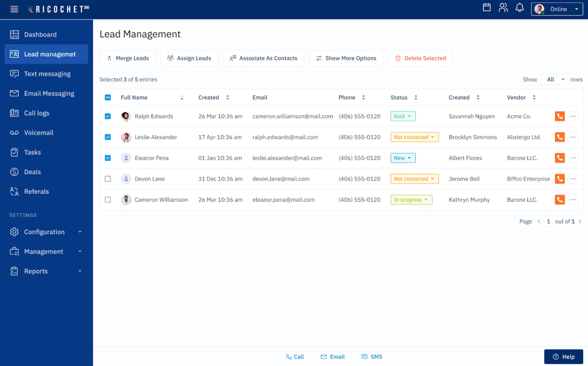588x366 pixels.
Task: Open Text messaging from the sidebar
Action: pos(47,74)
